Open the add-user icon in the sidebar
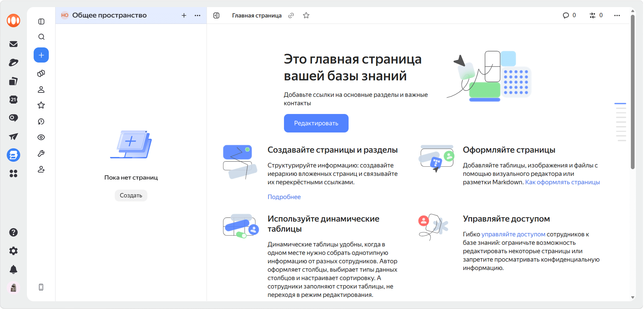 click(41, 169)
